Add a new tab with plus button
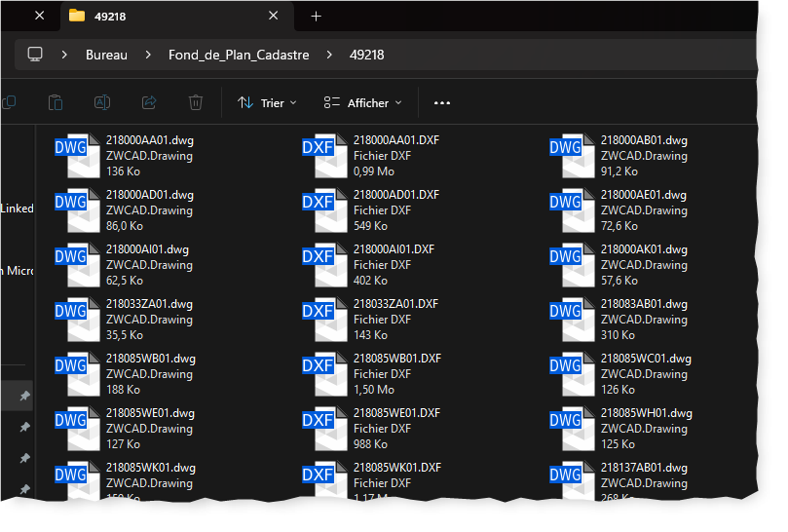This screenshot has width=788, height=532. (316, 16)
